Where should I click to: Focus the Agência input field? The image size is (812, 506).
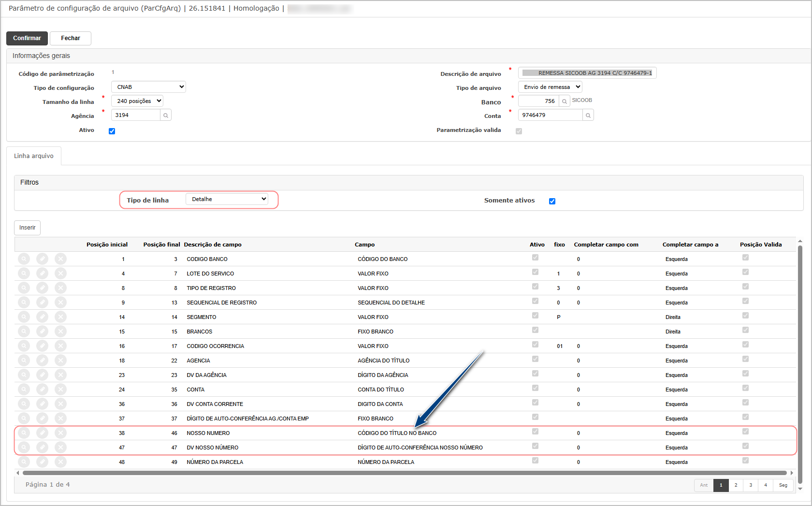tap(136, 115)
